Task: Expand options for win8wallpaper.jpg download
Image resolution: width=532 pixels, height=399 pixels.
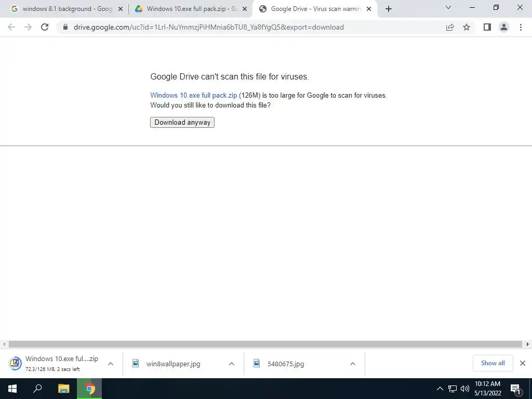Action: (231, 364)
